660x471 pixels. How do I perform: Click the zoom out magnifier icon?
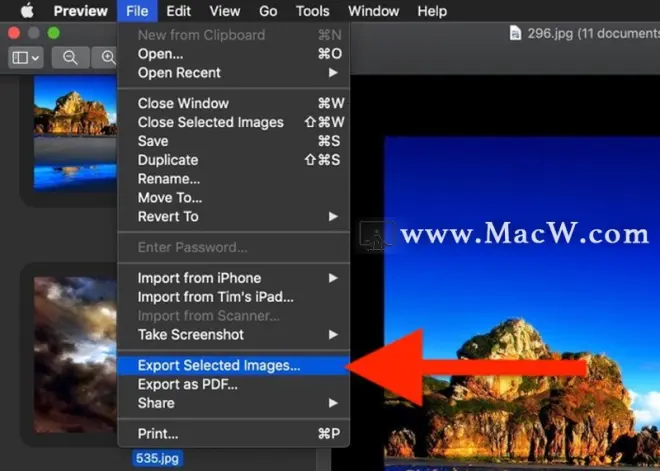70,58
